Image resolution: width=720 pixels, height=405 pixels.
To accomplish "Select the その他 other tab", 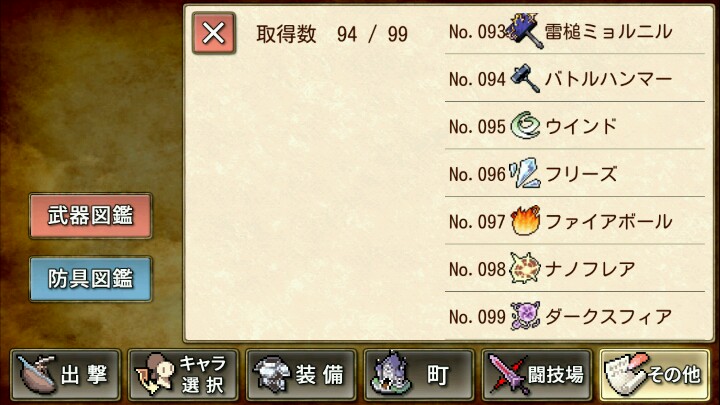I will pos(655,374).
